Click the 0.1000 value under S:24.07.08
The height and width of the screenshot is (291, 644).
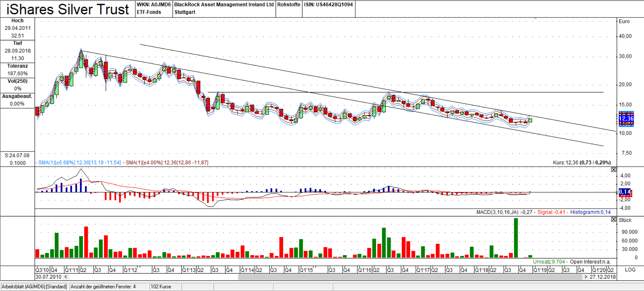17,163
